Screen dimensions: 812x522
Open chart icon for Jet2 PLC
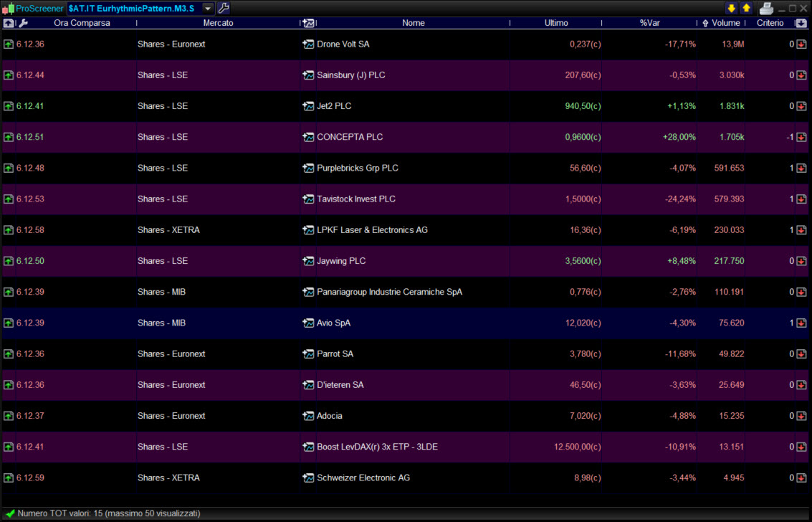click(x=308, y=106)
